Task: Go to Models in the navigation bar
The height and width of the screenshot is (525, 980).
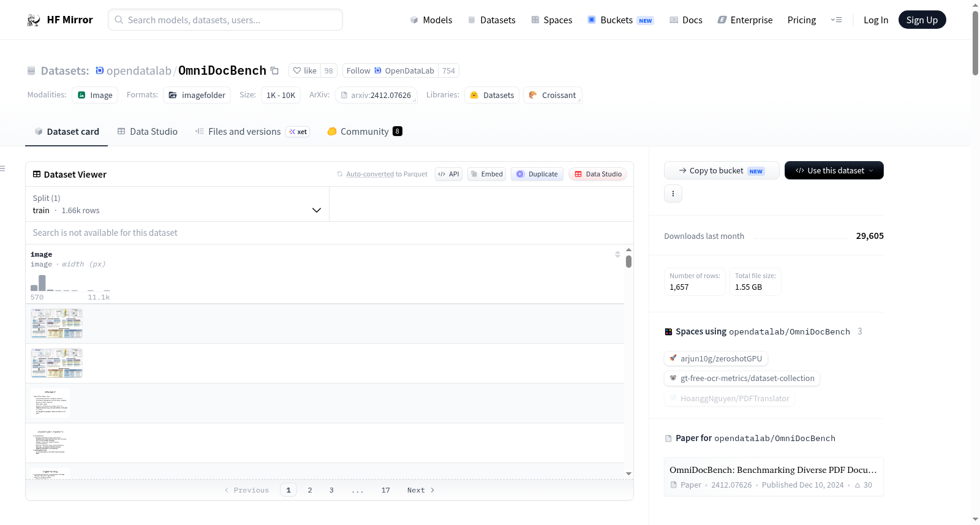Action: 431,20
